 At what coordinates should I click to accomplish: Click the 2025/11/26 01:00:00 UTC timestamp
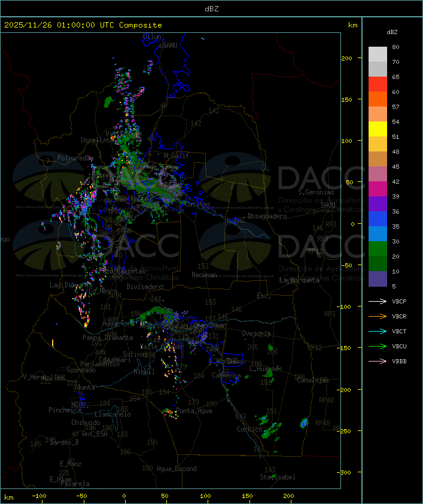[x=59, y=25]
